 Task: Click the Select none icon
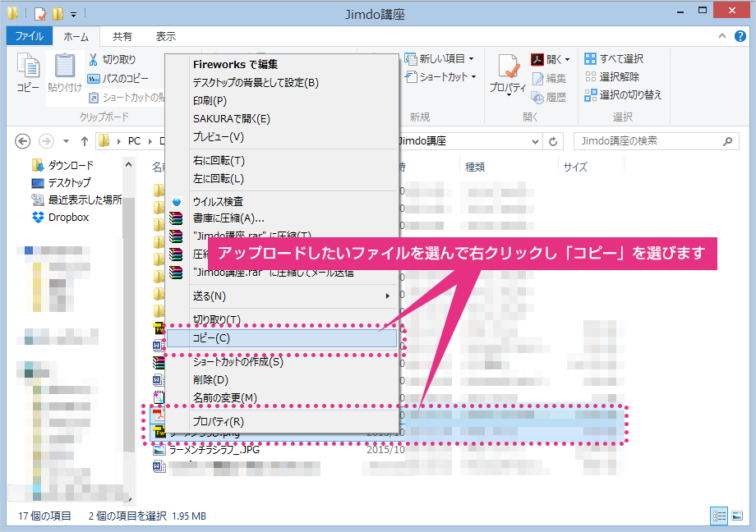click(590, 76)
